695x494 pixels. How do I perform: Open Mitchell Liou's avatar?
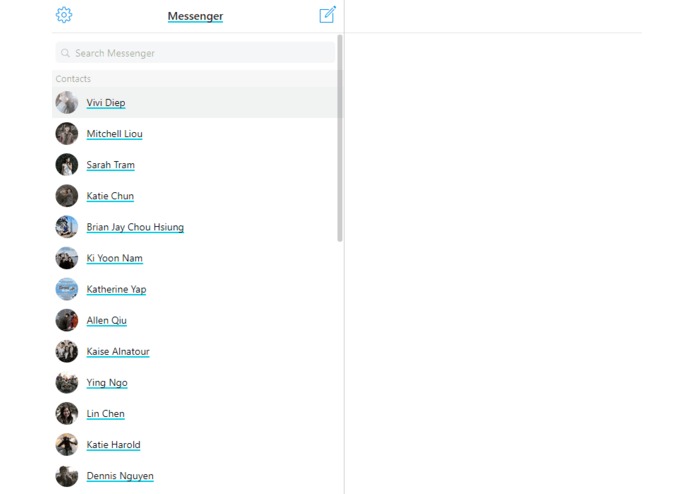66,133
